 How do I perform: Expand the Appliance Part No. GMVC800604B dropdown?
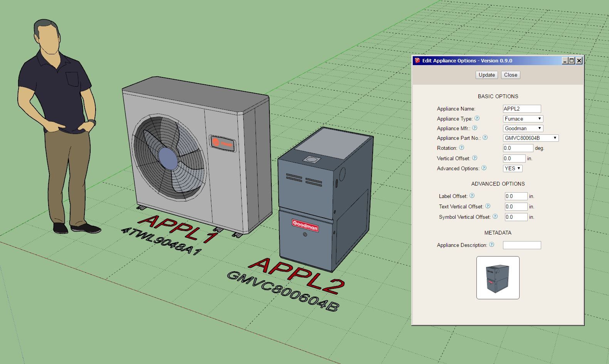pyautogui.click(x=530, y=138)
